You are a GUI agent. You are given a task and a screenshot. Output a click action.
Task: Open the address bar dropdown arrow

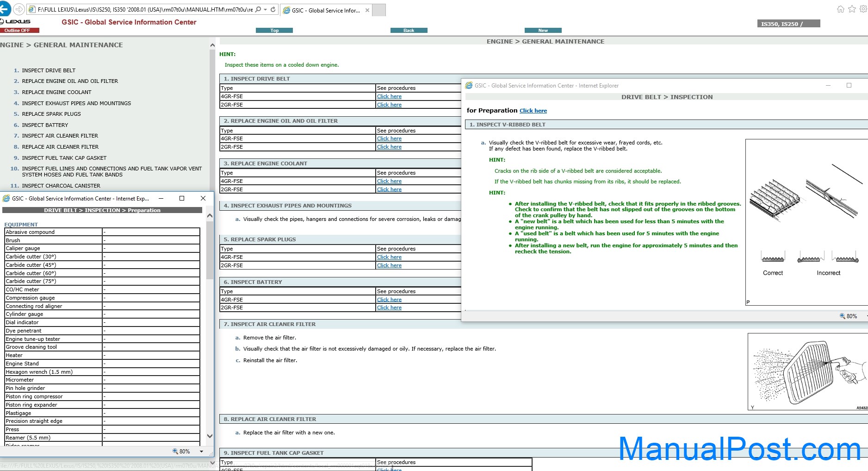(x=266, y=9)
